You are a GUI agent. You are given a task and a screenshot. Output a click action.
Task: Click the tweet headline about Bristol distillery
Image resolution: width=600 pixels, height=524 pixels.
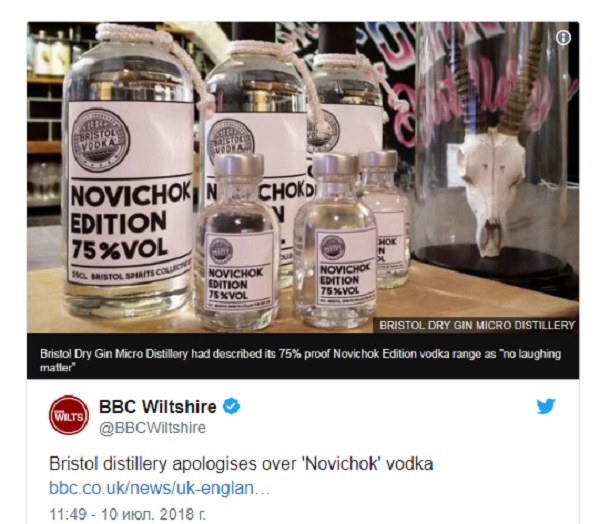click(x=241, y=464)
